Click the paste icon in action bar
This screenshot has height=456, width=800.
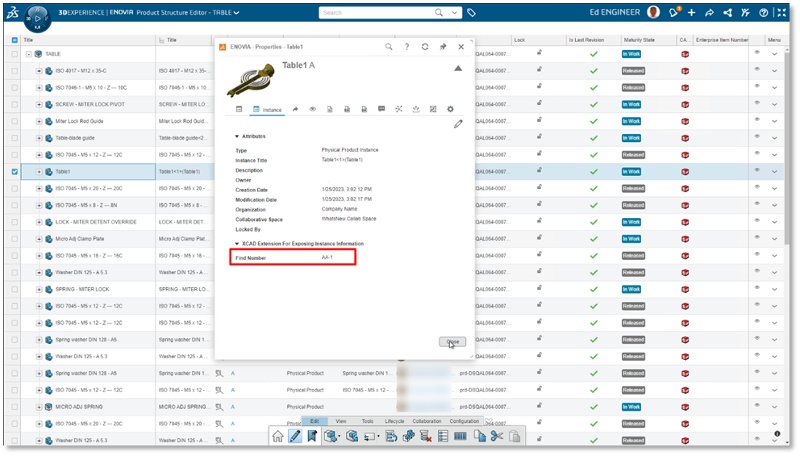(x=514, y=436)
